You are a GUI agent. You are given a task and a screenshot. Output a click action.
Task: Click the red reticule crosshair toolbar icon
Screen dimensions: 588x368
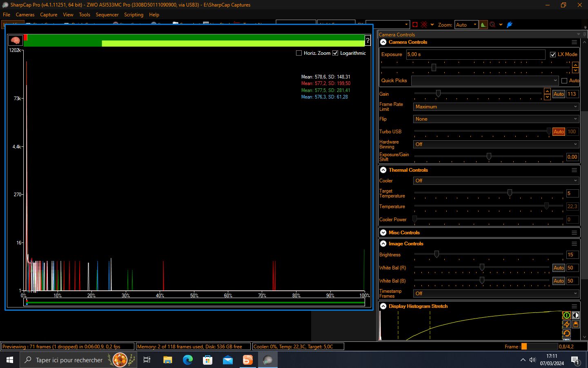click(424, 25)
